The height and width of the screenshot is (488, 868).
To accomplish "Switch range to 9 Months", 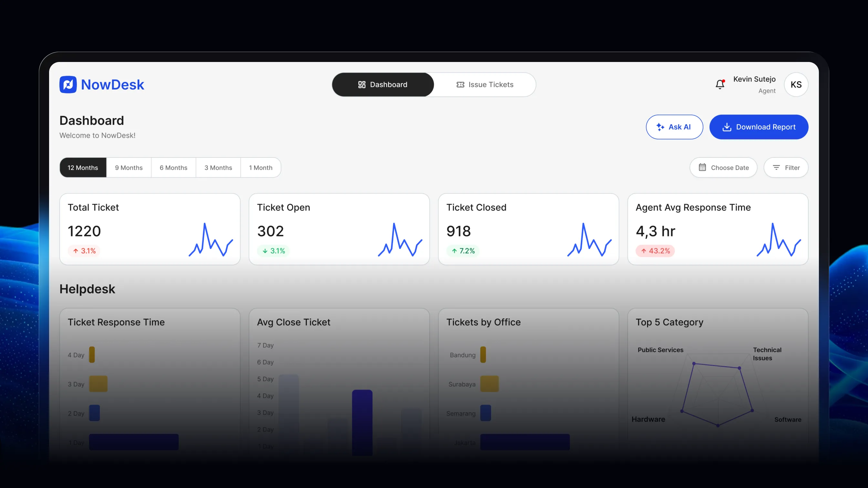I will click(129, 168).
